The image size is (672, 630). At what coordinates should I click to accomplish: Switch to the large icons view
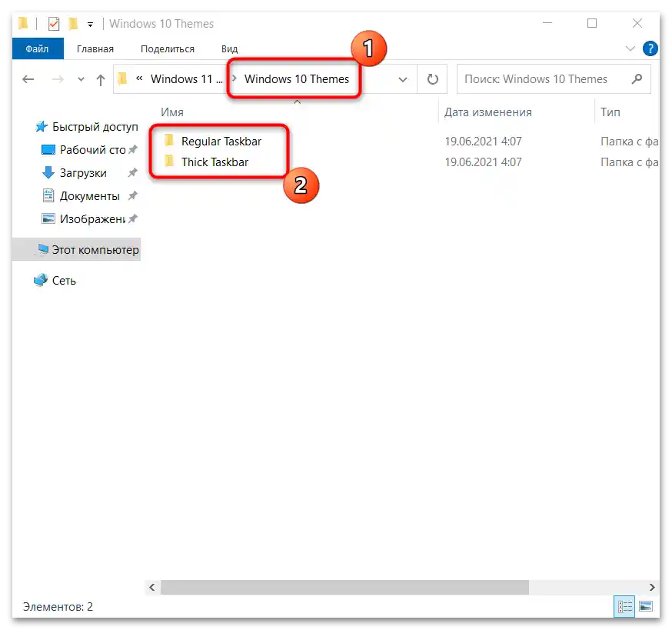coord(645,606)
